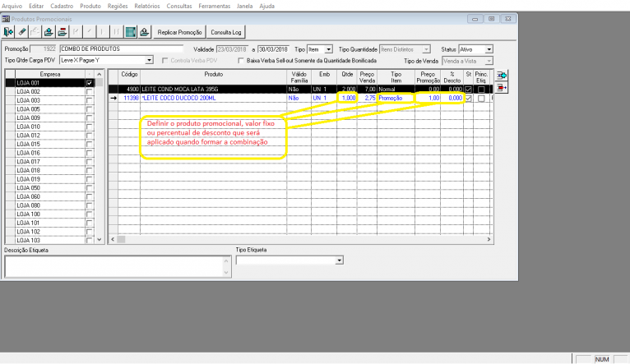Open the Cadastro menu
This screenshot has width=630, height=364.
(62, 6)
